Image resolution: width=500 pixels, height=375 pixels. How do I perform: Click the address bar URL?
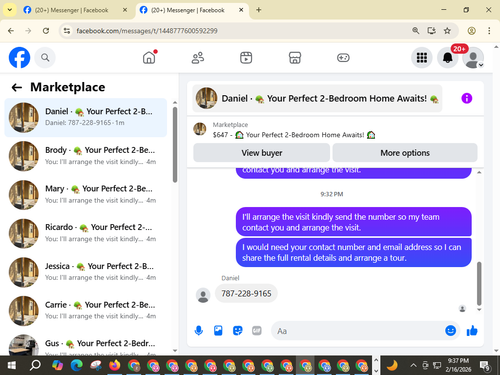[x=147, y=31]
